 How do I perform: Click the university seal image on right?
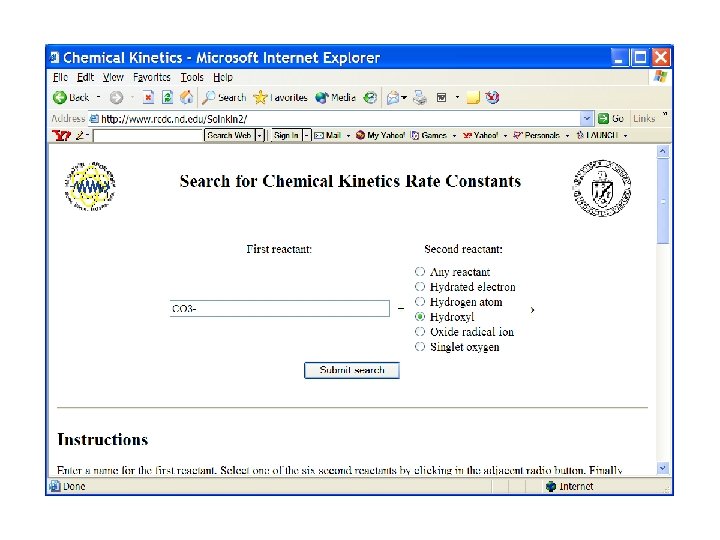(602, 188)
